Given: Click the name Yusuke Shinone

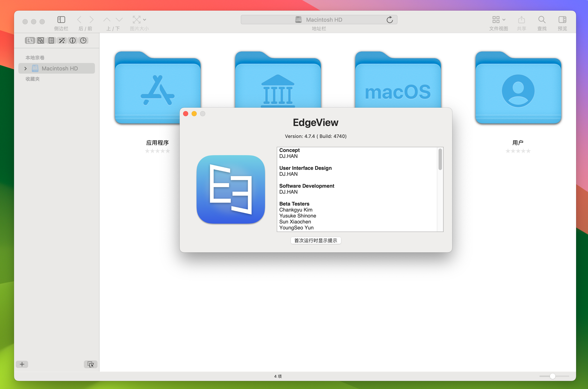Looking at the screenshot, I should 298,216.
